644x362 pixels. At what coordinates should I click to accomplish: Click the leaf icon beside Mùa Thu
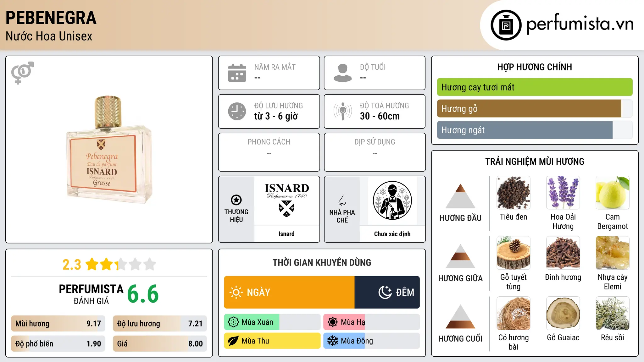click(233, 341)
